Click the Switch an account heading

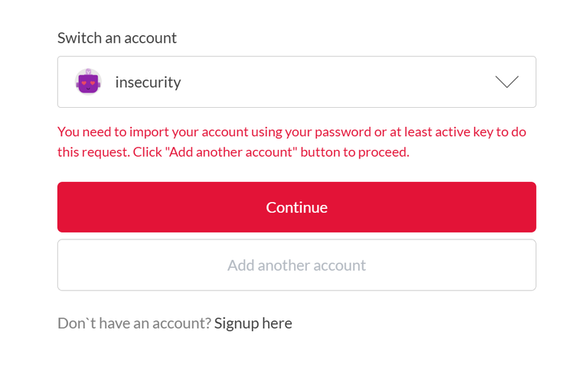coord(117,37)
